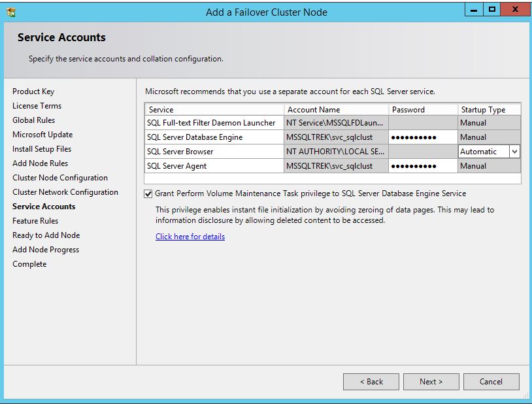The image size is (532, 404).
Task: Select the Database Engine password field
Action: pos(423,137)
